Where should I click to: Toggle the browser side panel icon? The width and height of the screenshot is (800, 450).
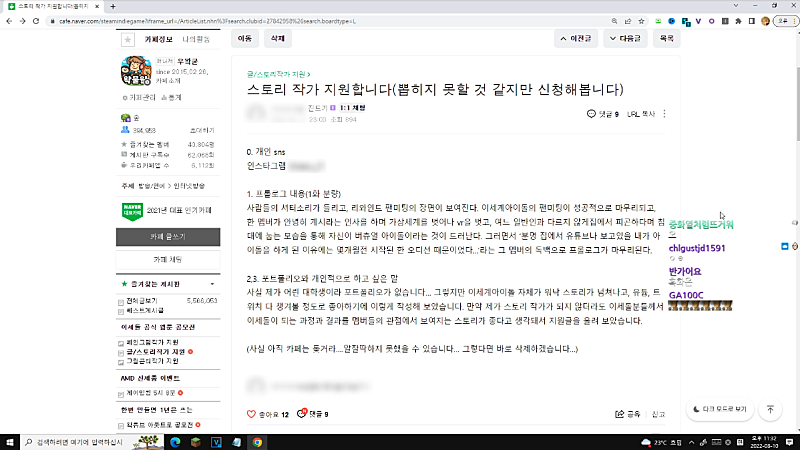(752, 21)
